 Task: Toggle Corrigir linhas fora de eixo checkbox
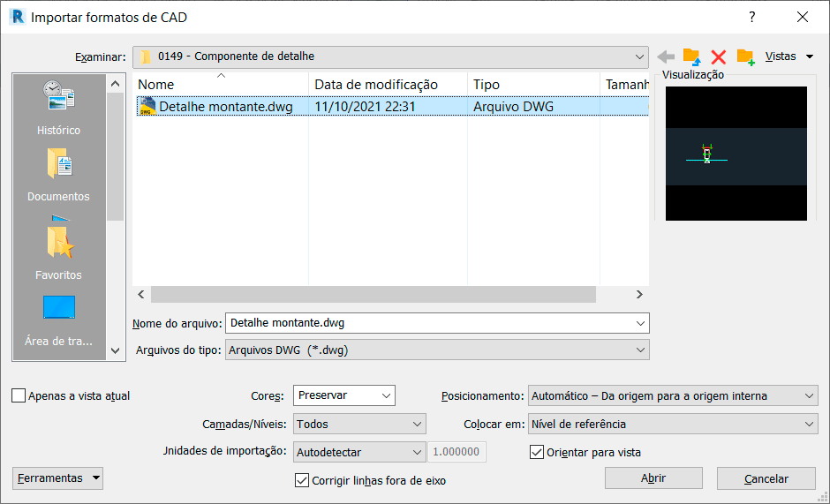302,480
